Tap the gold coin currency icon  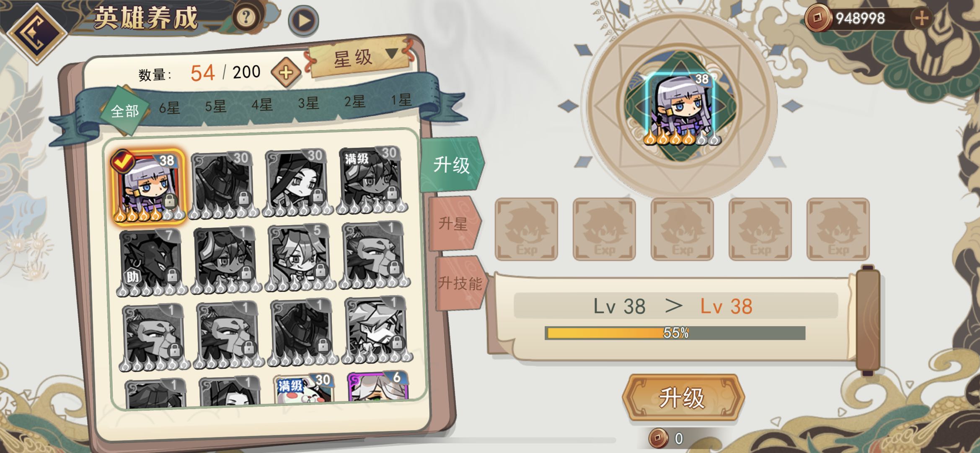tap(818, 18)
